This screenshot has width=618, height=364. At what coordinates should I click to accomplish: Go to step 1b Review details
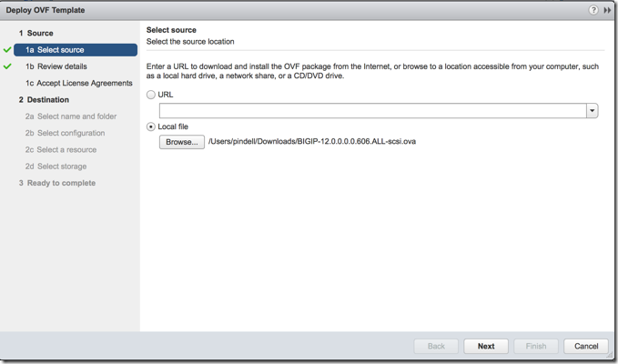(x=56, y=66)
